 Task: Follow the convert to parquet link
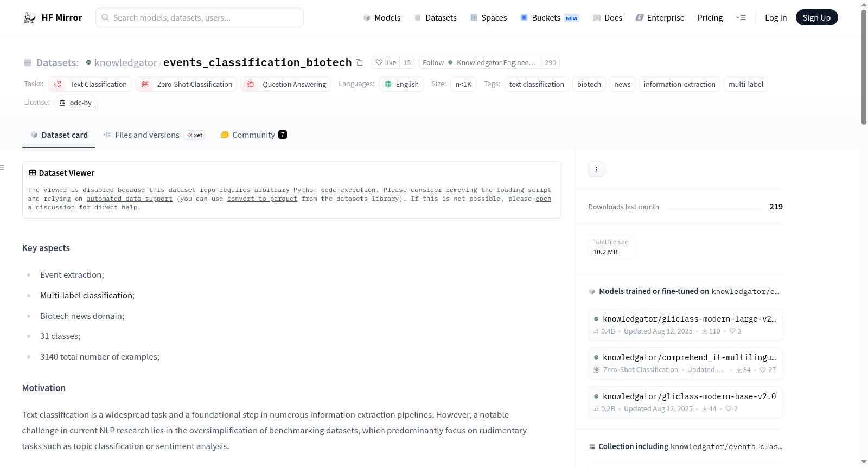262,199
